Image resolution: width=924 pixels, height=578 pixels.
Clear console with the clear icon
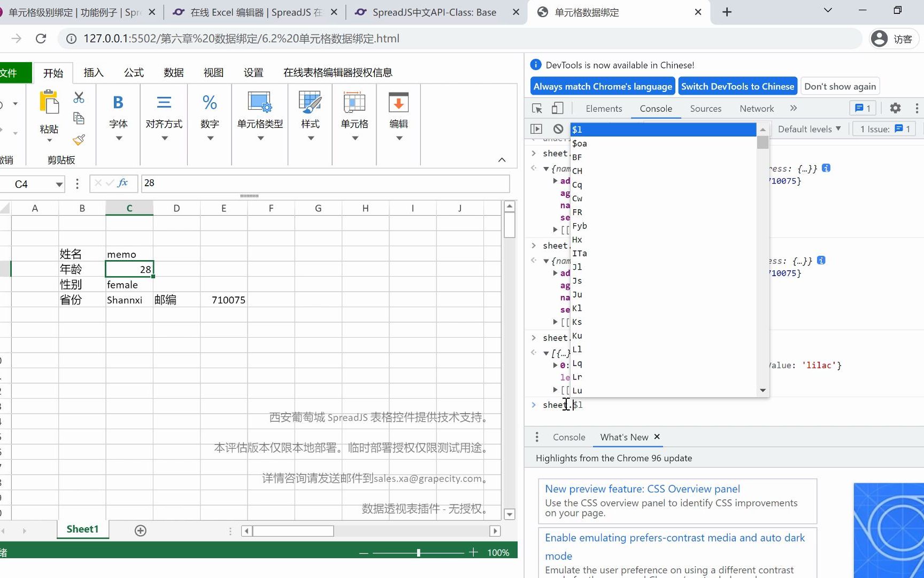(x=558, y=129)
